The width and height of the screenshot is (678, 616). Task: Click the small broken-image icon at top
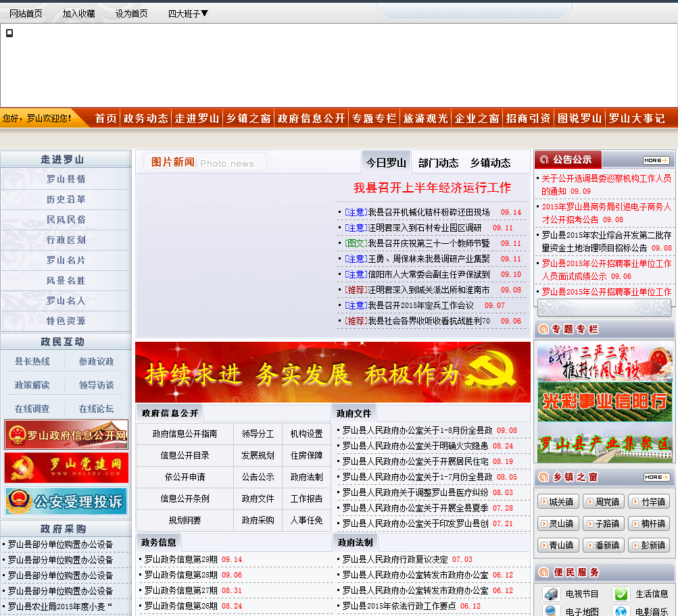(9, 33)
